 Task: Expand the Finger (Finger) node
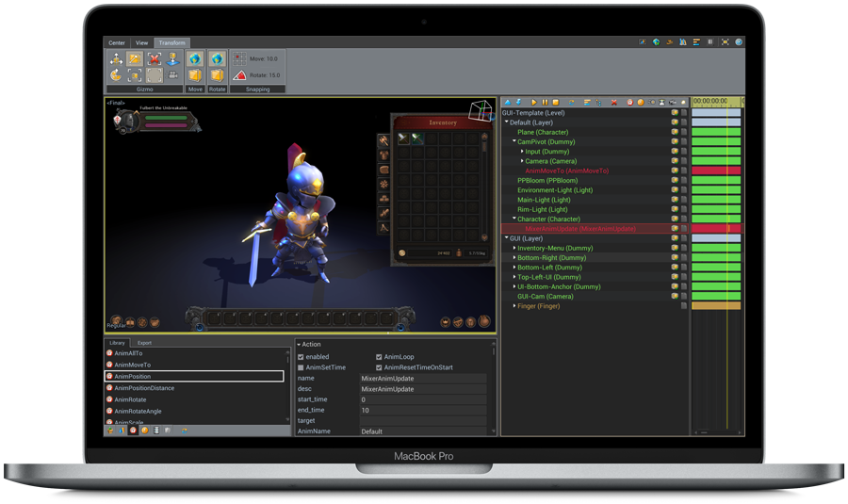[514, 305]
